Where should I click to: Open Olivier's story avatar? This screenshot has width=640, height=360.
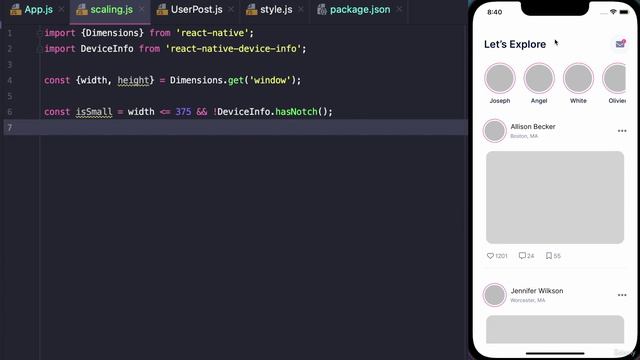[614, 78]
